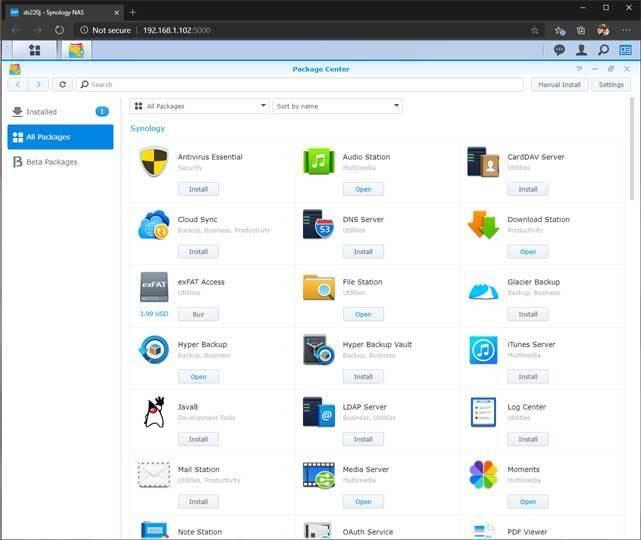
Task: Install CardDAV Server
Action: coord(528,189)
